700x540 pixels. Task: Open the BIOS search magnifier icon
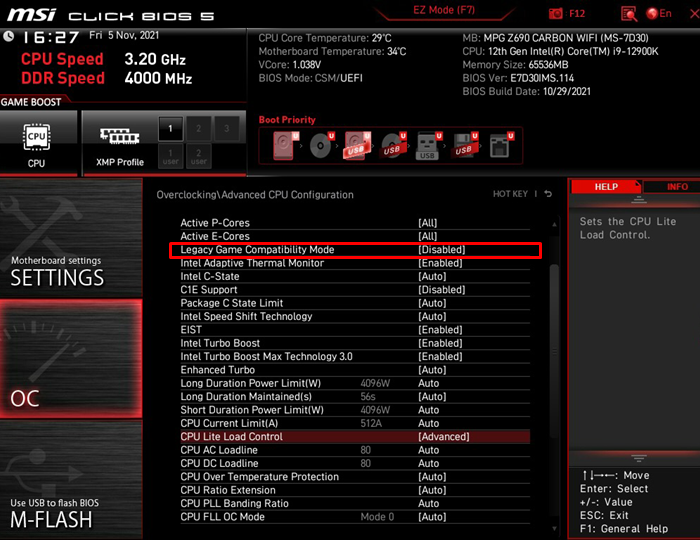629,14
